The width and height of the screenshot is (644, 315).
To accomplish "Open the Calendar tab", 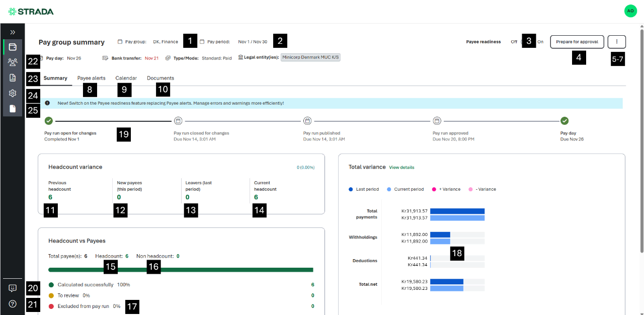I will [x=126, y=78].
